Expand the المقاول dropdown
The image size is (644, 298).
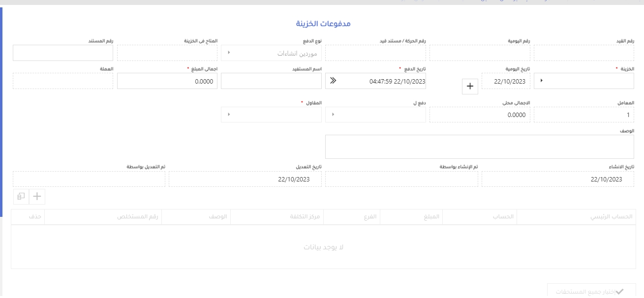click(229, 115)
